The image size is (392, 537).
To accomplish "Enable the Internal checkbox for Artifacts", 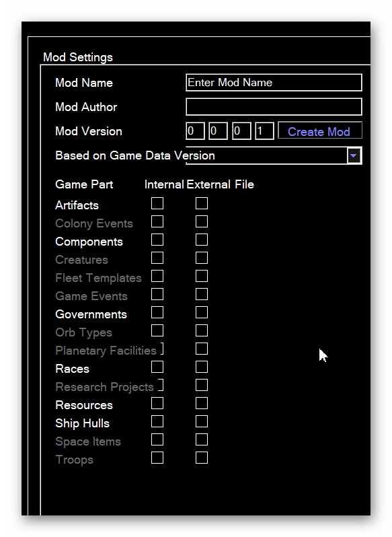I will (157, 203).
